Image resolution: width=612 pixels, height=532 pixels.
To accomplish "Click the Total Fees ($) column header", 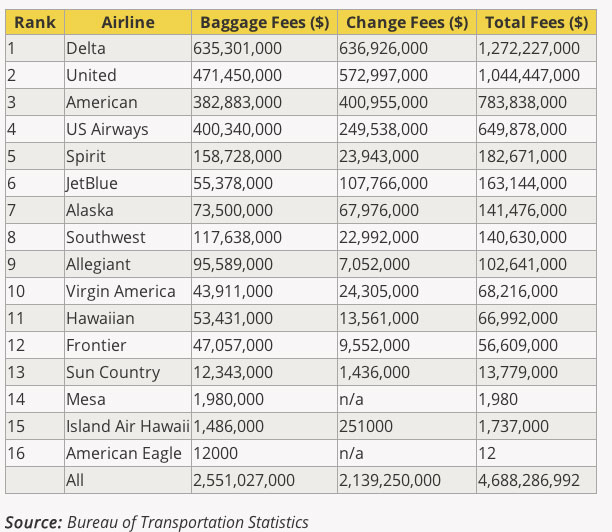I will tap(536, 21).
